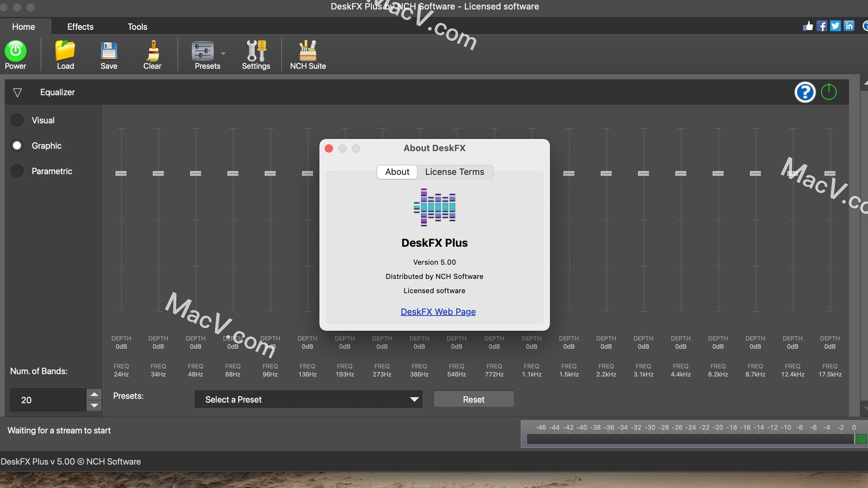Image resolution: width=868 pixels, height=488 pixels.
Task: Select the License Terms tab
Action: tap(454, 172)
